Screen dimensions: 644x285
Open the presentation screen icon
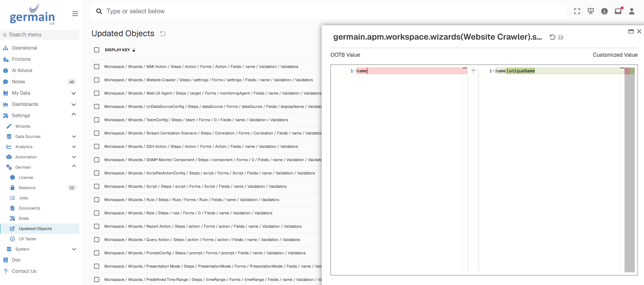click(x=591, y=11)
